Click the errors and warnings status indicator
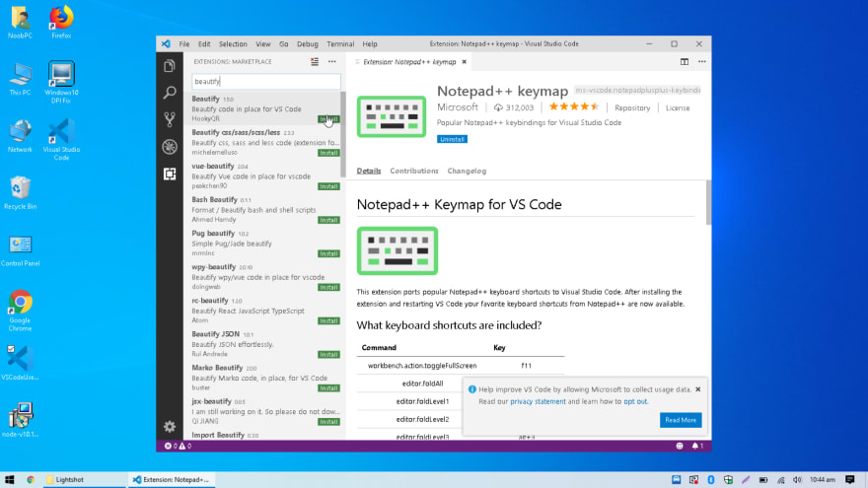This screenshot has height=488, width=868. 178,446
